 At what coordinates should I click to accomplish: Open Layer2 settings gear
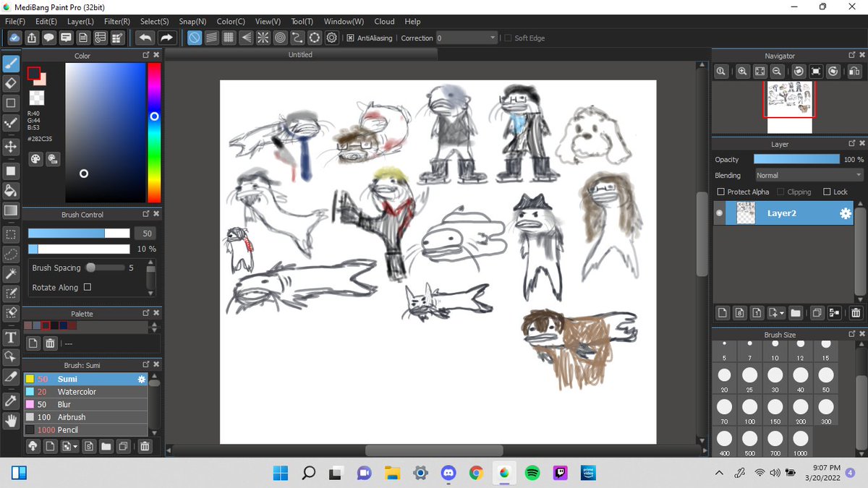(845, 213)
